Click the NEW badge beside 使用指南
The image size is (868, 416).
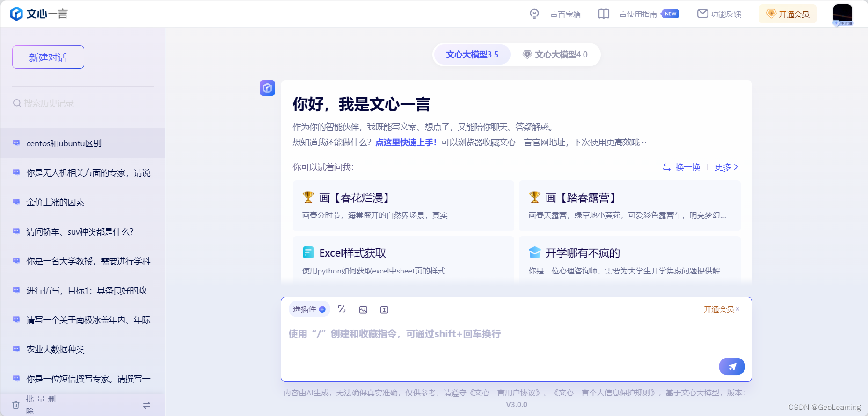coord(670,14)
